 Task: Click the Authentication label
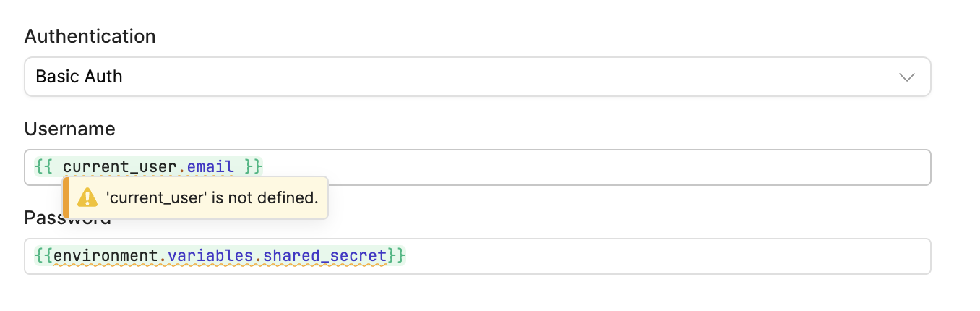[90, 36]
